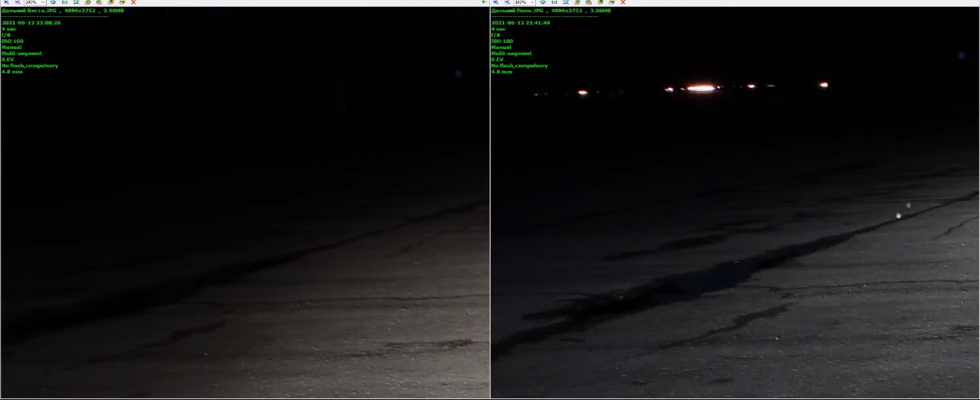Delete the left image with red X

pyautogui.click(x=133, y=2)
